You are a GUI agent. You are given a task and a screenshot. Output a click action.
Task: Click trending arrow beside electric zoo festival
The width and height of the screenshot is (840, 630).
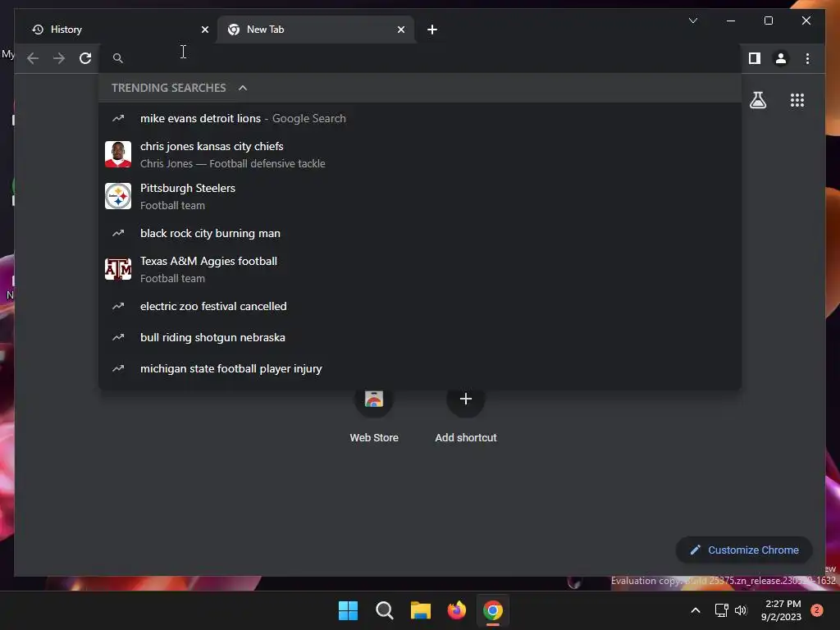click(118, 306)
